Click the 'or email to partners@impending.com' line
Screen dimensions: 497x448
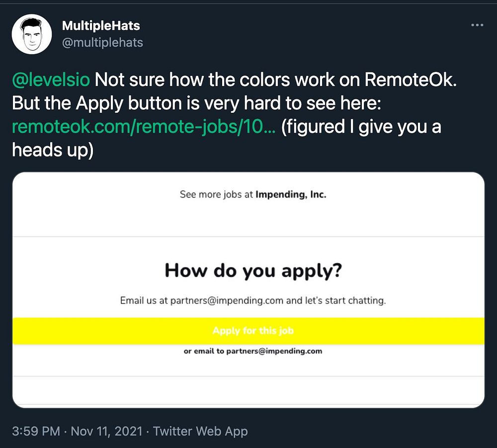pos(253,351)
